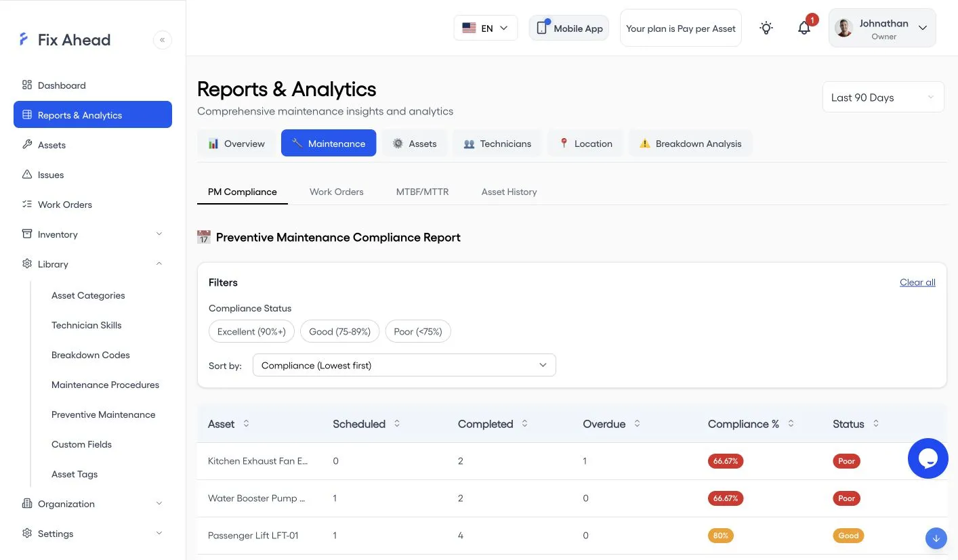Sort by Compliance % column sort icon
The width and height of the screenshot is (958, 560).
point(791,423)
